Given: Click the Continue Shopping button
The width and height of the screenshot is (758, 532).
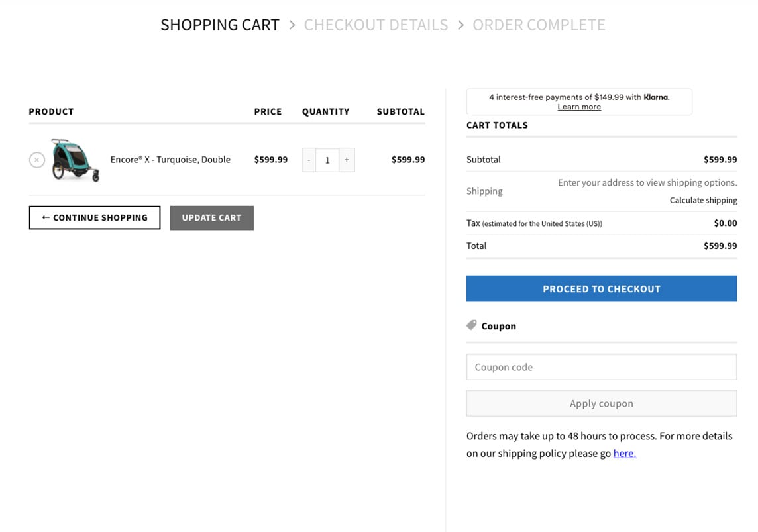Looking at the screenshot, I should pyautogui.click(x=95, y=218).
